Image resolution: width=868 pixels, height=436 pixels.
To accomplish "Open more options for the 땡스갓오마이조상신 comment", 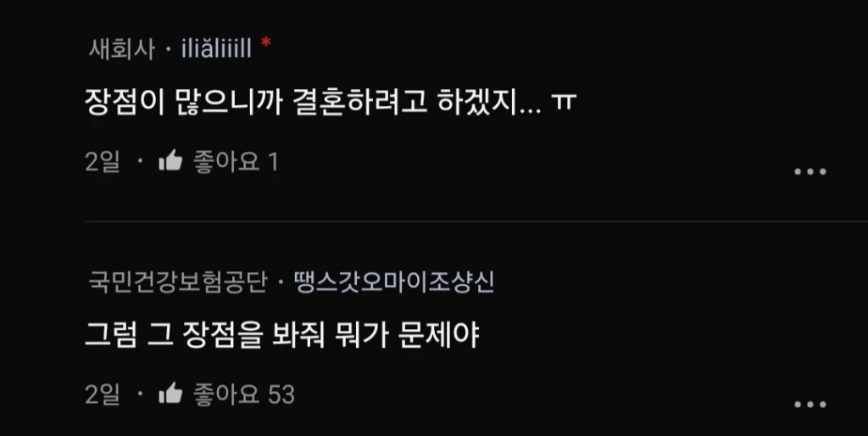I will [x=810, y=405].
